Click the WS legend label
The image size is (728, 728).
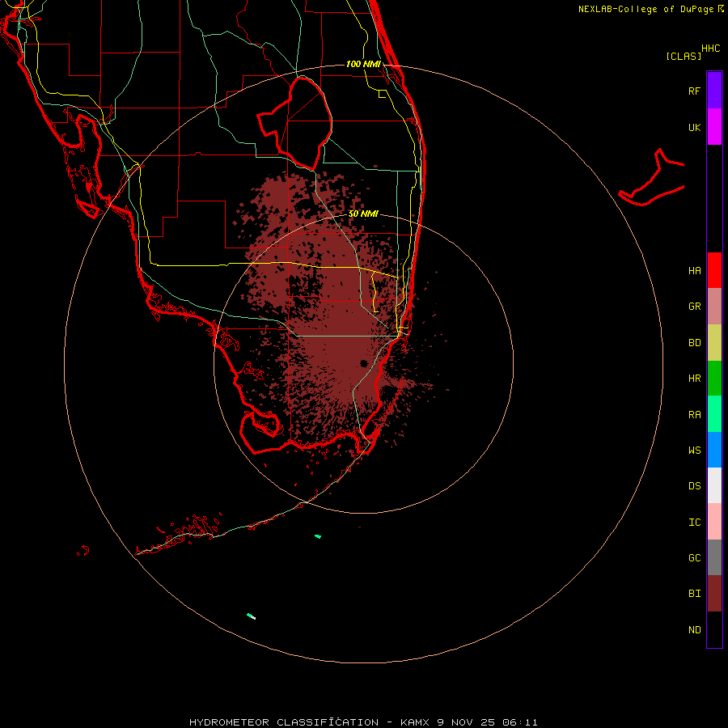[694, 450]
